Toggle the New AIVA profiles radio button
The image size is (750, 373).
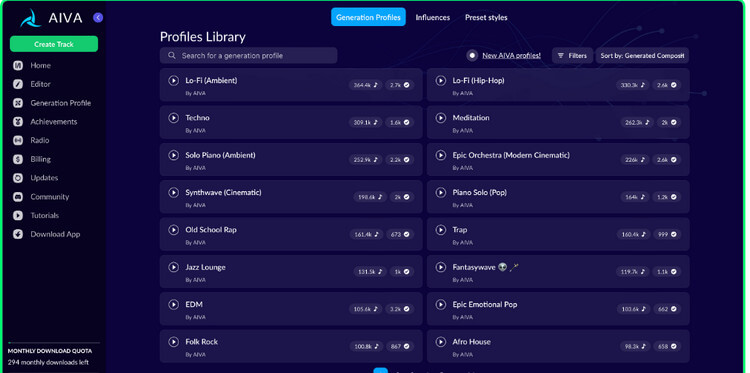(x=472, y=55)
